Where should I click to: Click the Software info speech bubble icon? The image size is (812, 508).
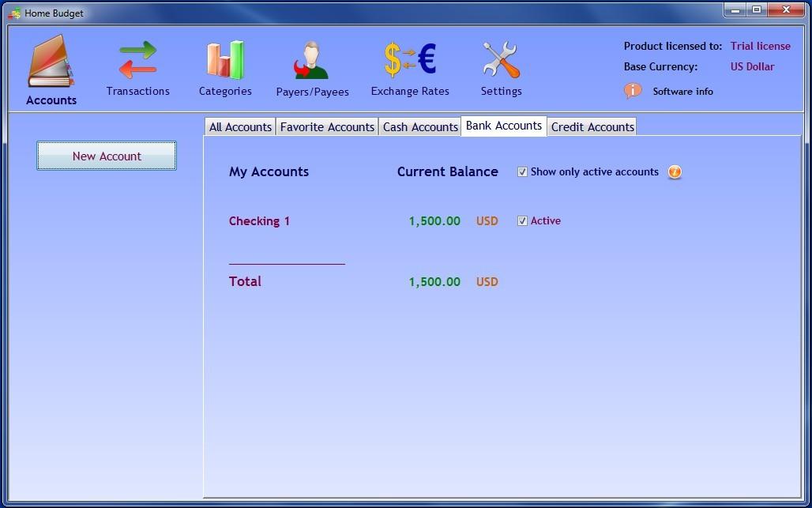[x=633, y=91]
